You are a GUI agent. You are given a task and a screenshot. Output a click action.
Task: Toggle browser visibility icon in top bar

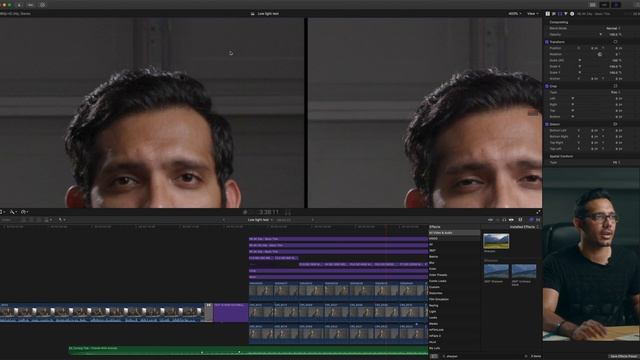[593, 5]
